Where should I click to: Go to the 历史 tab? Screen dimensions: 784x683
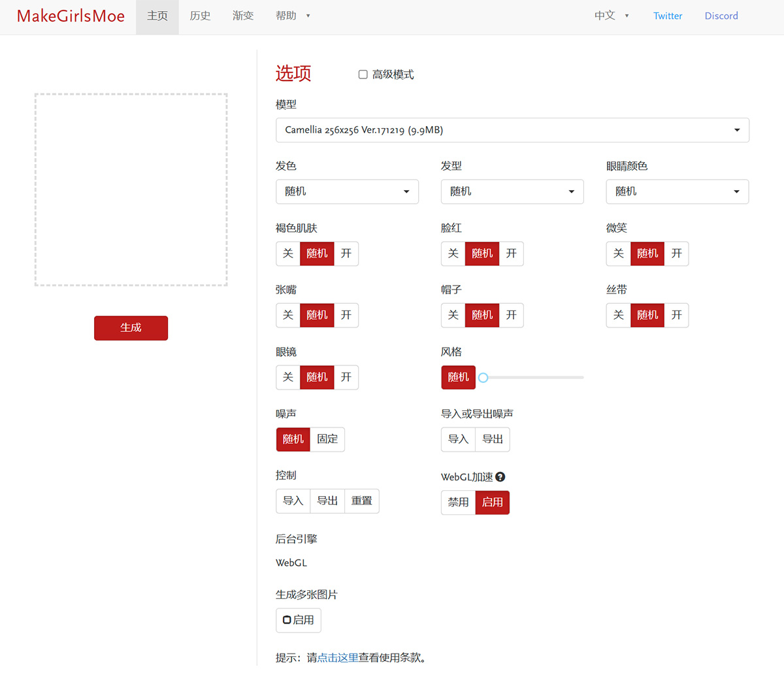tap(200, 16)
